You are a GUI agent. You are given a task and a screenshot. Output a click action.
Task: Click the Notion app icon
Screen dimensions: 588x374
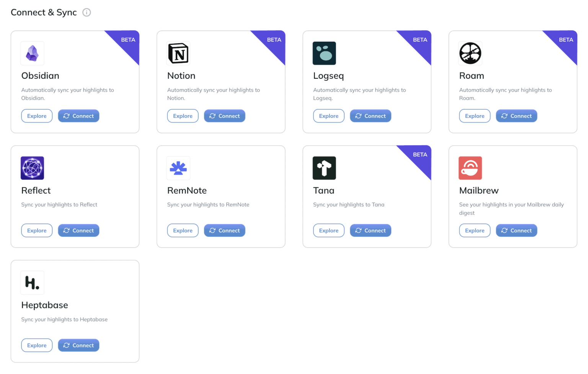[178, 54]
